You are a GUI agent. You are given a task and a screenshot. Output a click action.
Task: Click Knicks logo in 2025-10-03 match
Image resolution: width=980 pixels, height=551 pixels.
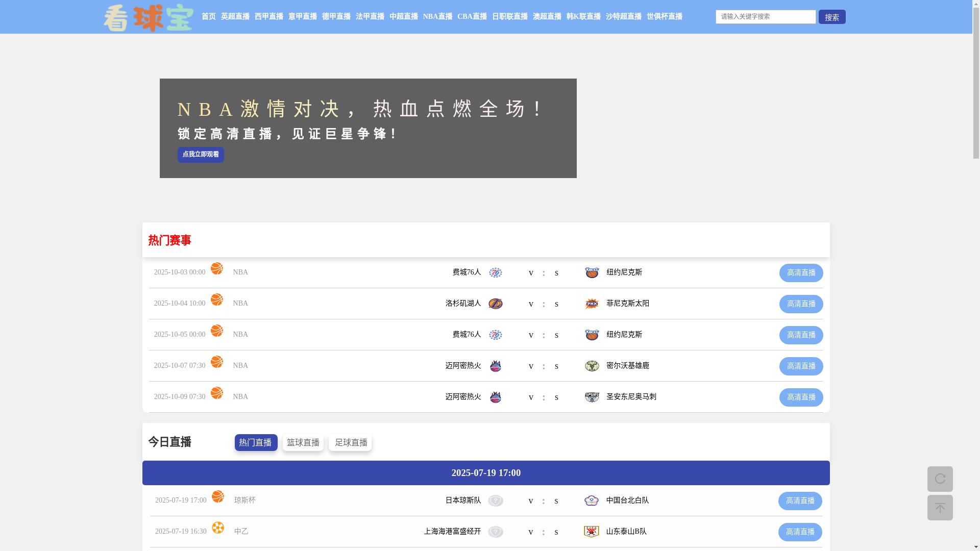click(x=592, y=272)
